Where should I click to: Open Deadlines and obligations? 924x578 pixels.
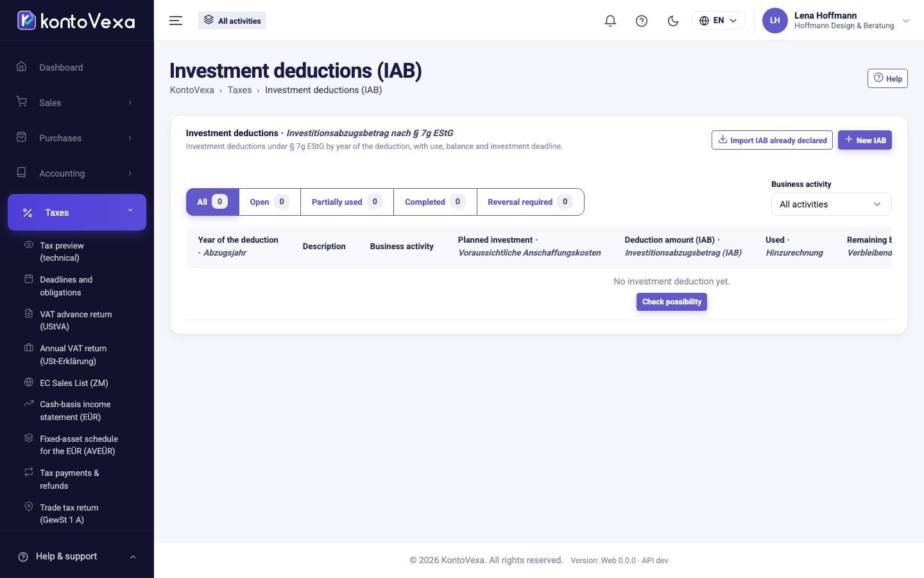66,286
